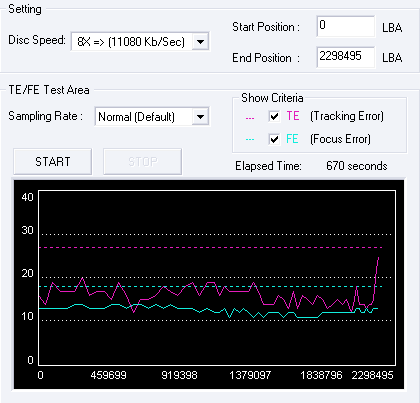The image size is (420, 403).
Task: Click the magenta TE label text
Action: pos(293,116)
